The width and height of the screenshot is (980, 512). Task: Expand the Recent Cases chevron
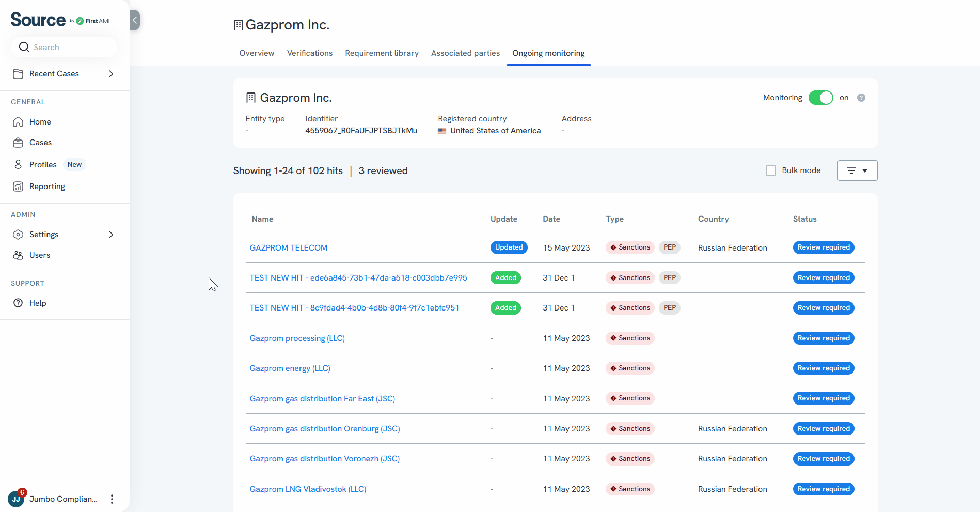pyautogui.click(x=111, y=74)
